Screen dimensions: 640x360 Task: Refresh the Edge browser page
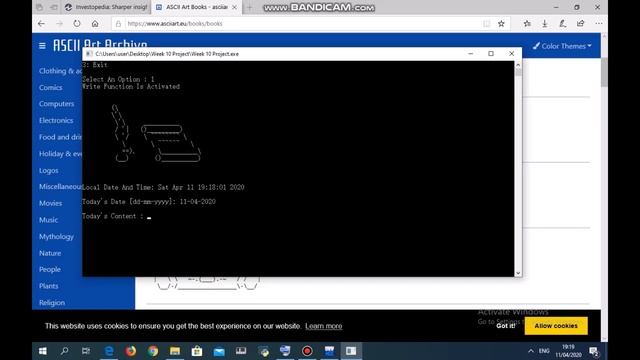pyautogui.click(x=77, y=24)
